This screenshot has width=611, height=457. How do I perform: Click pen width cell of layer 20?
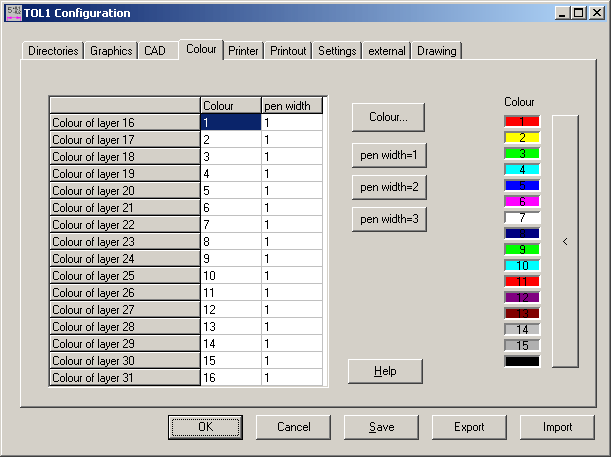click(x=292, y=190)
